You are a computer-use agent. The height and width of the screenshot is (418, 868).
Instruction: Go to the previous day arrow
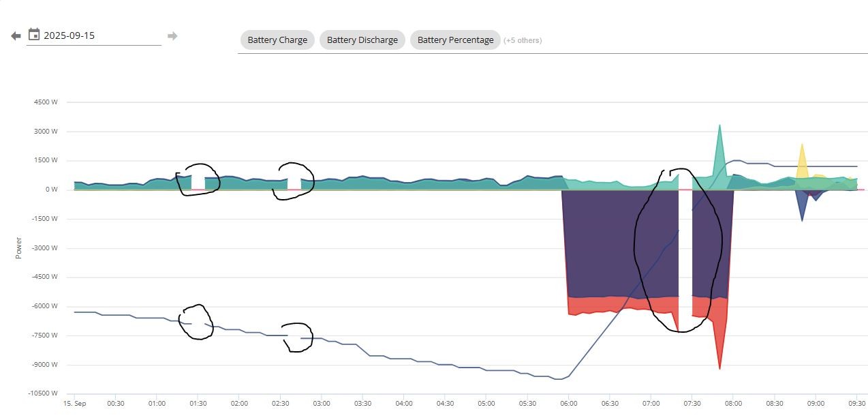(16, 36)
